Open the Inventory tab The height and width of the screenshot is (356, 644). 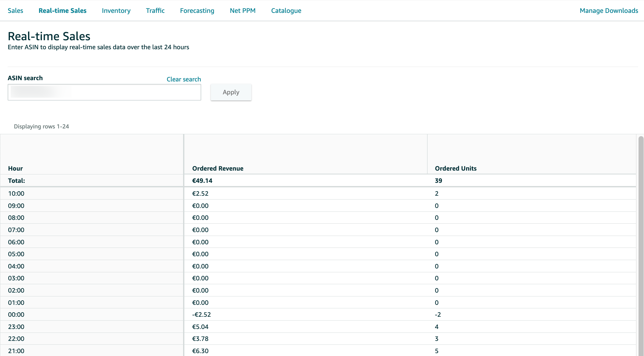click(116, 11)
